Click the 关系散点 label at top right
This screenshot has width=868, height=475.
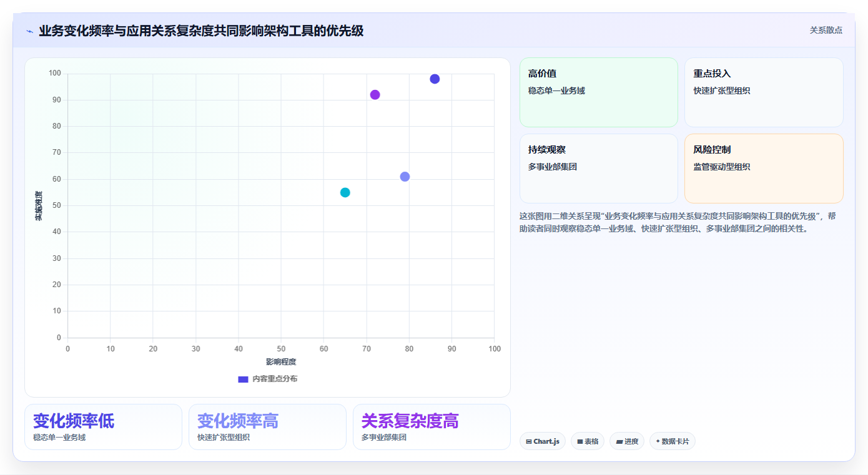826,30
